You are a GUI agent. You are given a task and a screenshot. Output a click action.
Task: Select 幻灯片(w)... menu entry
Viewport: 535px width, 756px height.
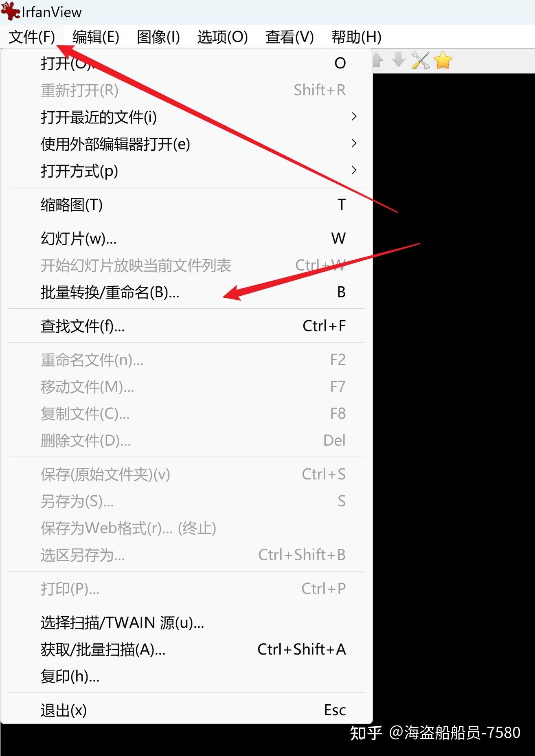[x=186, y=239]
